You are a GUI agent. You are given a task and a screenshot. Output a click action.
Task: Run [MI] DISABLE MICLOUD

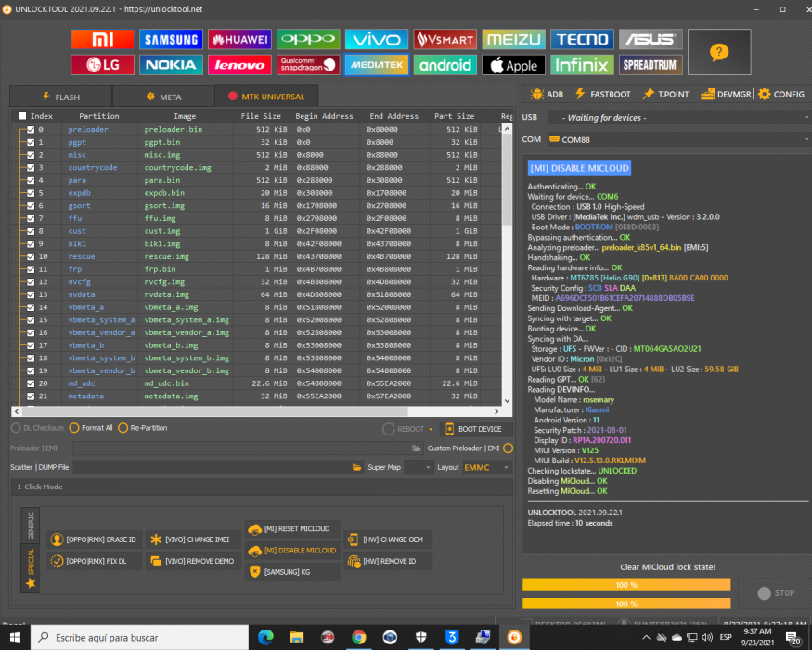tap(292, 551)
